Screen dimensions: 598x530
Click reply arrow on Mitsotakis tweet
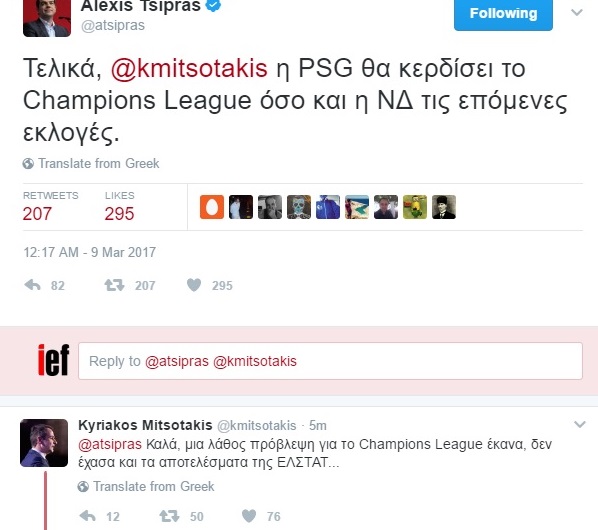(88, 516)
